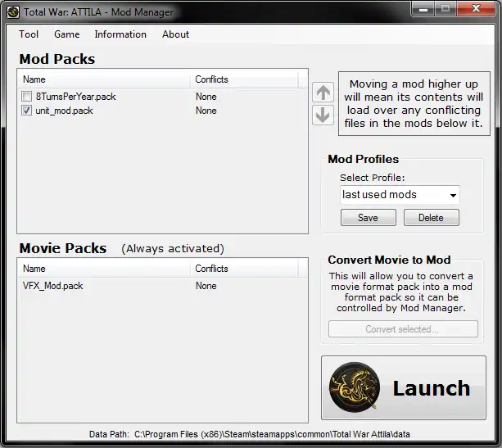Viewport: 502px width, 448px height.
Task: Select the unit_mod.pack row name
Action: pyautogui.click(x=64, y=111)
